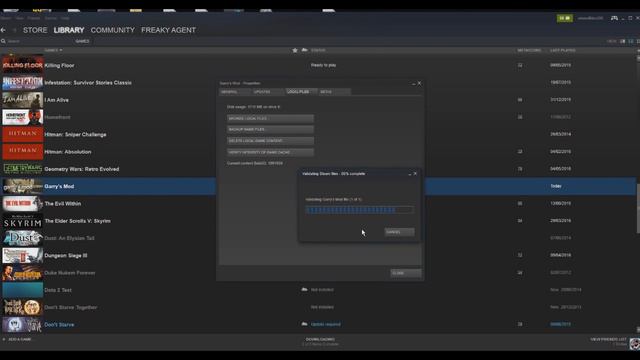Viewport: 640px width, 360px height.
Task: Open Big Picture mode controller icon
Action: (614, 18)
